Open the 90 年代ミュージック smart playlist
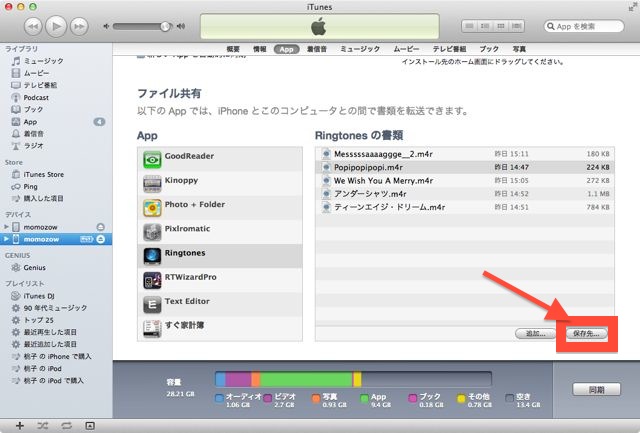This screenshot has height=433, width=640. [55, 308]
